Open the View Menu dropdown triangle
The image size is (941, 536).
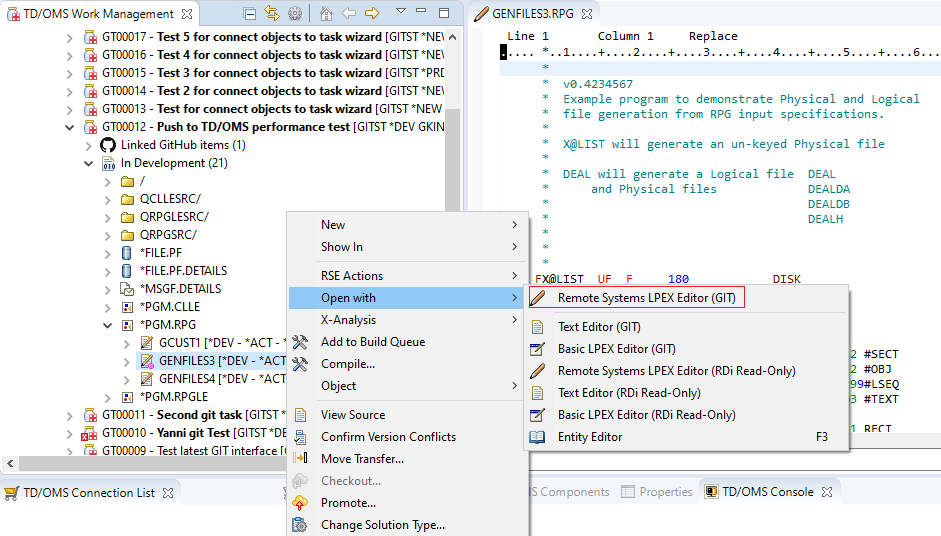coord(401,12)
